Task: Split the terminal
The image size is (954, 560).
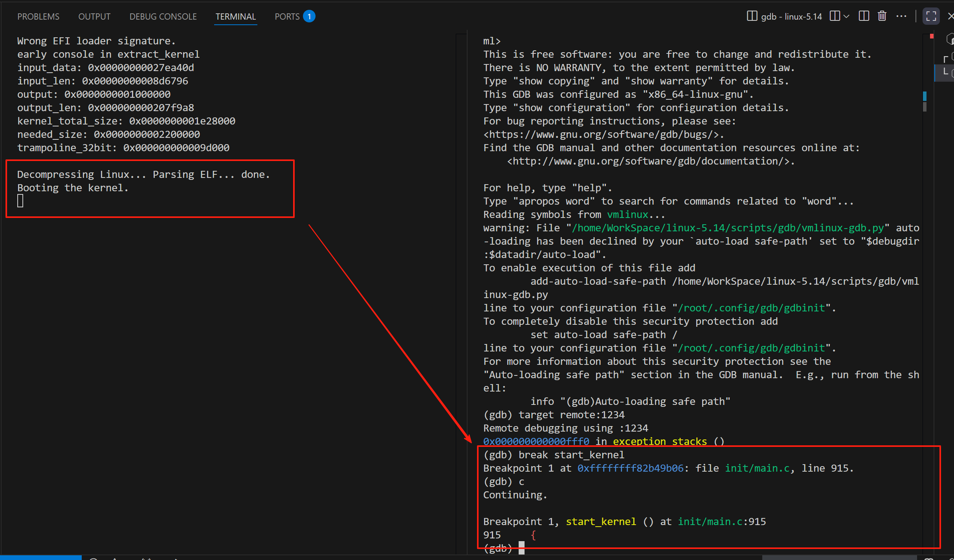Action: (864, 16)
